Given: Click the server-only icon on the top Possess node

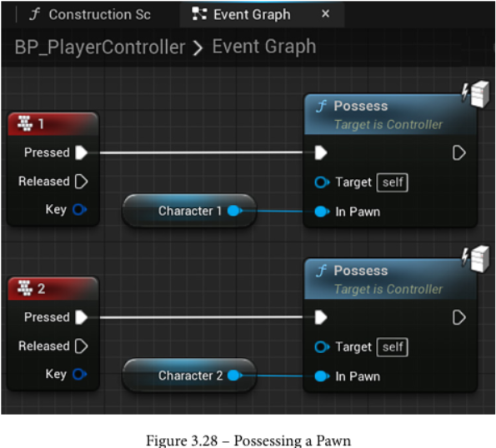Looking at the screenshot, I should pyautogui.click(x=476, y=93).
